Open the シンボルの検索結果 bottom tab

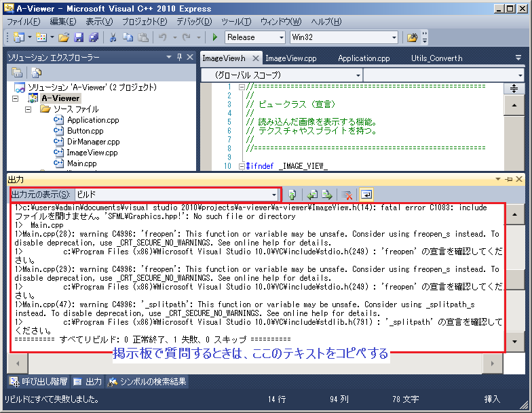click(x=147, y=382)
